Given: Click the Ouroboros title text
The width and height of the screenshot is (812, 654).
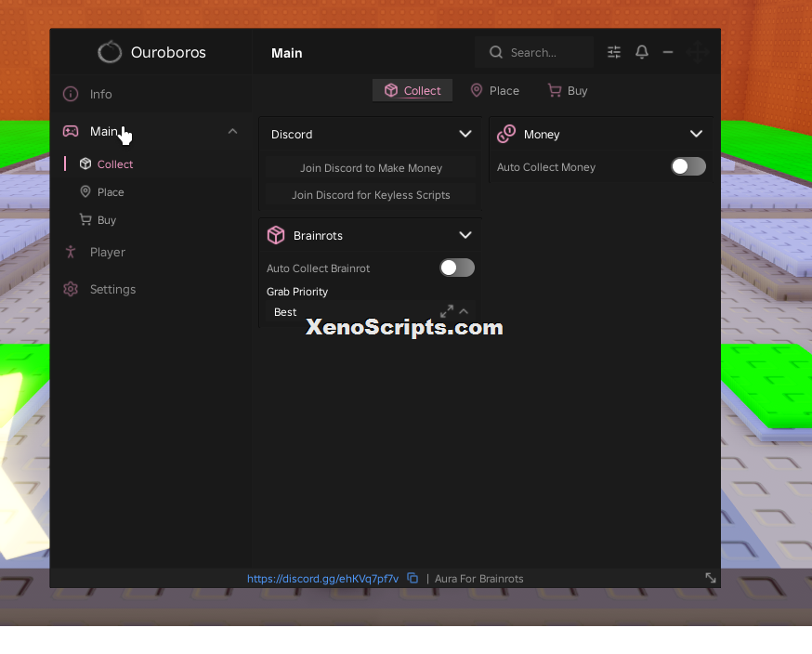Looking at the screenshot, I should pyautogui.click(x=168, y=52).
